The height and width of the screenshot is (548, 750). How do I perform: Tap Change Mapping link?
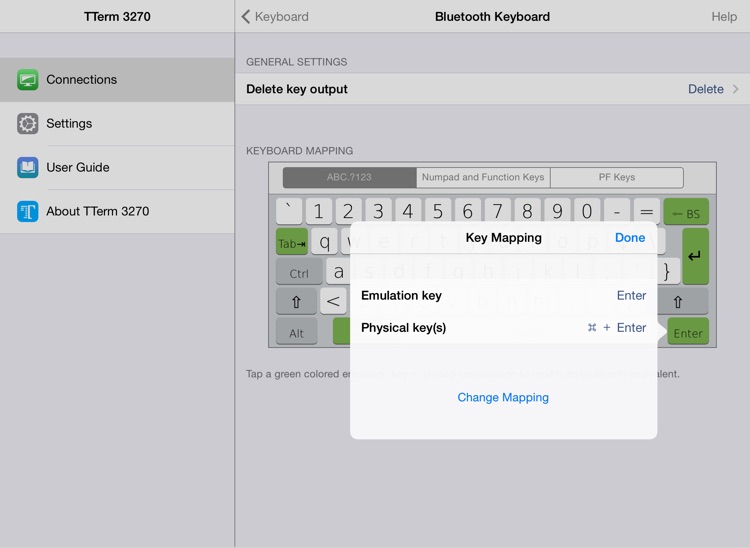click(503, 397)
